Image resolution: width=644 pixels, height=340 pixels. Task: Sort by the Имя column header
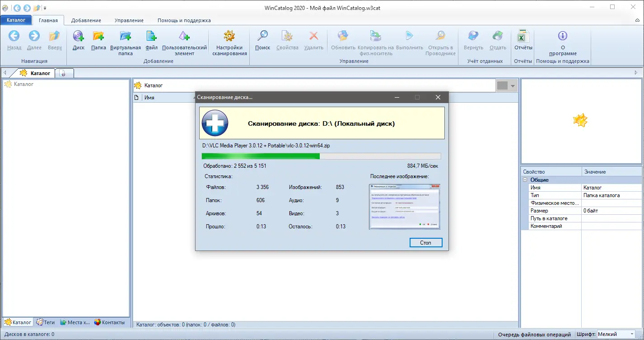169,97
